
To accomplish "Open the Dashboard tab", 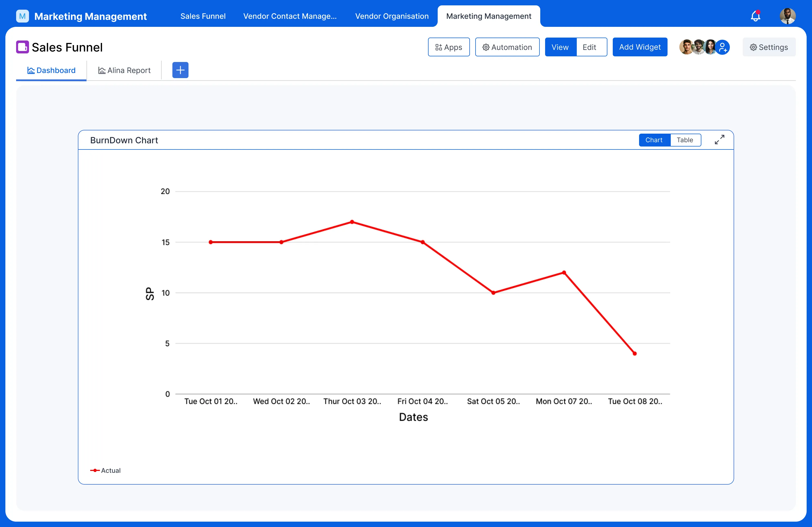I will pos(51,70).
